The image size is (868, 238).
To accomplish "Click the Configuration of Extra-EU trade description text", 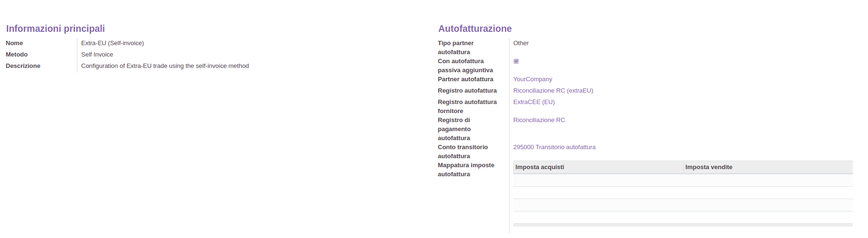I will 165,66.
